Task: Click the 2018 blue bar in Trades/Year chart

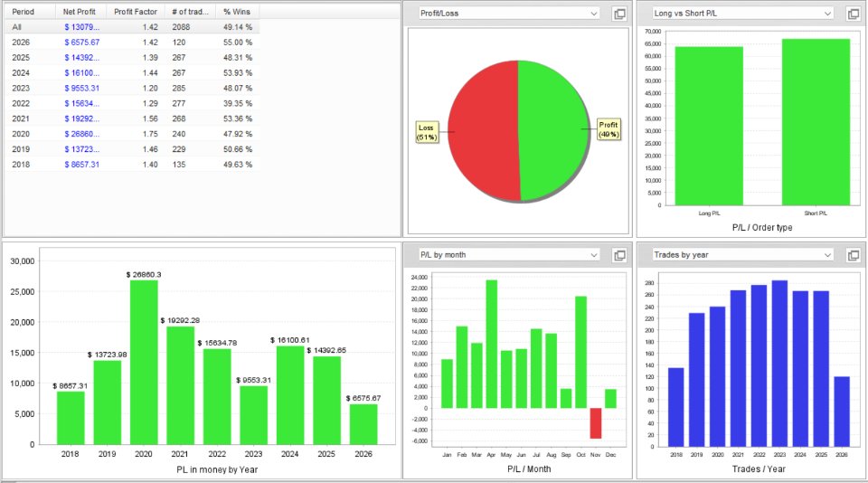Action: coord(676,407)
